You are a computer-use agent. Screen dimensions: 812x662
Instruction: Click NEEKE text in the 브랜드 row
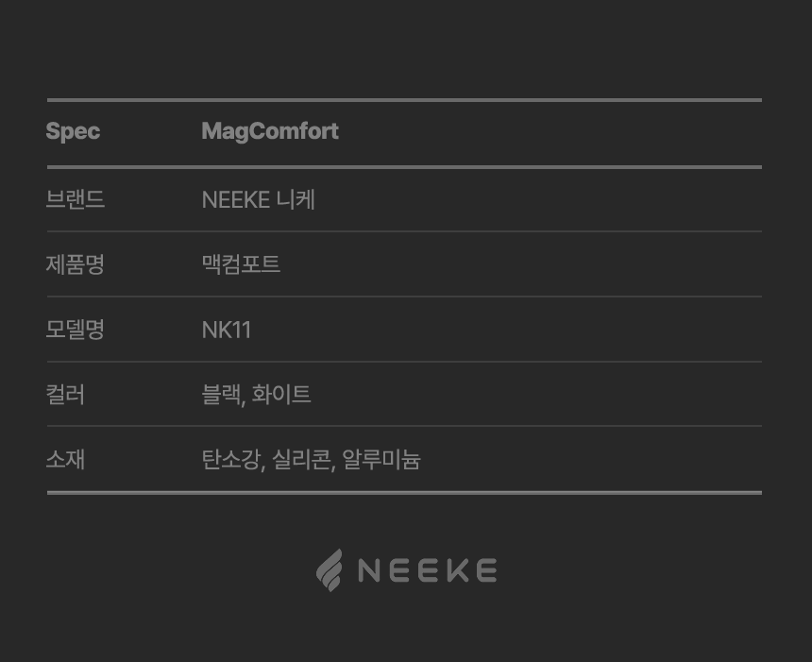[236, 199]
